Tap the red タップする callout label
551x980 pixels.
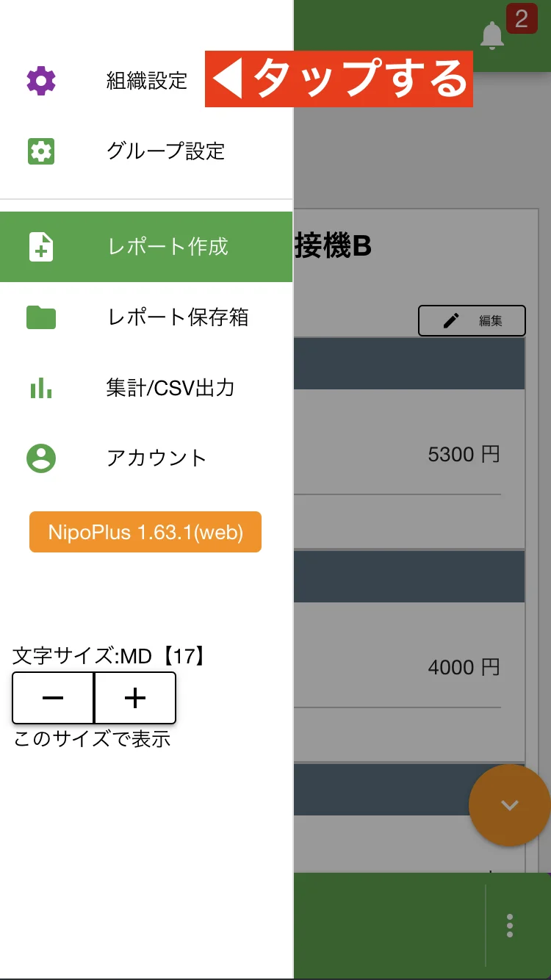point(339,79)
